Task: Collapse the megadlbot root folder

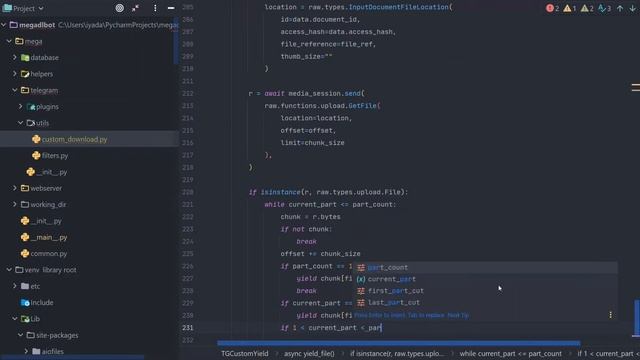Action: pyautogui.click(x=4, y=25)
